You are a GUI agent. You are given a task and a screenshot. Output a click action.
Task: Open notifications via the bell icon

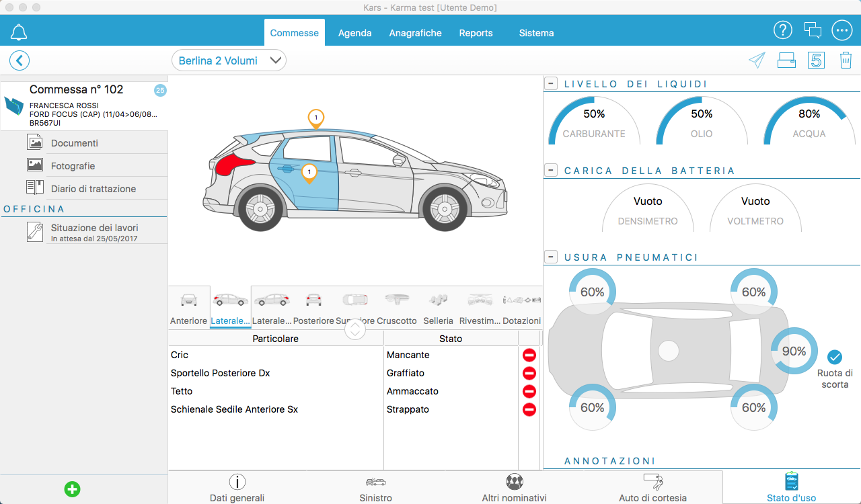(18, 30)
